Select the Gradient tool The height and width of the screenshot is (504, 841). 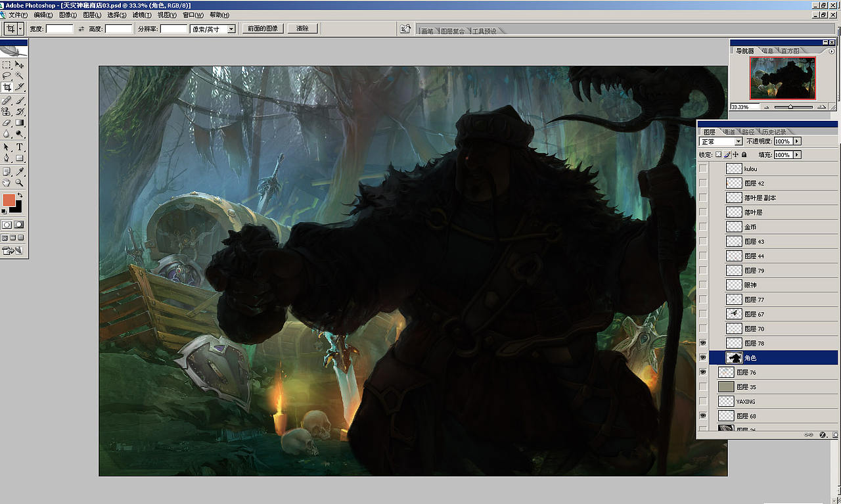20,123
